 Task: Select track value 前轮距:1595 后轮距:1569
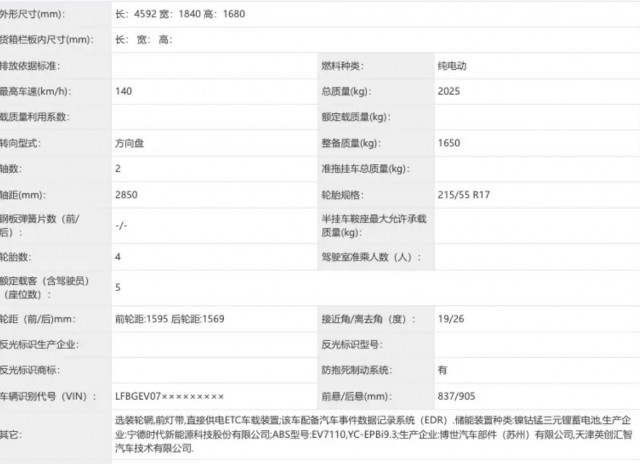pyautogui.click(x=170, y=319)
